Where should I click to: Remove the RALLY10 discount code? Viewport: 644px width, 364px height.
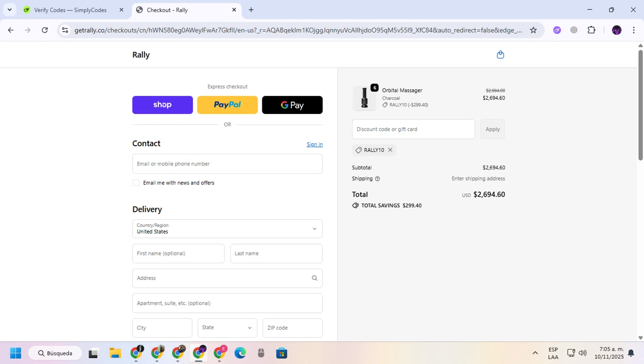[390, 150]
